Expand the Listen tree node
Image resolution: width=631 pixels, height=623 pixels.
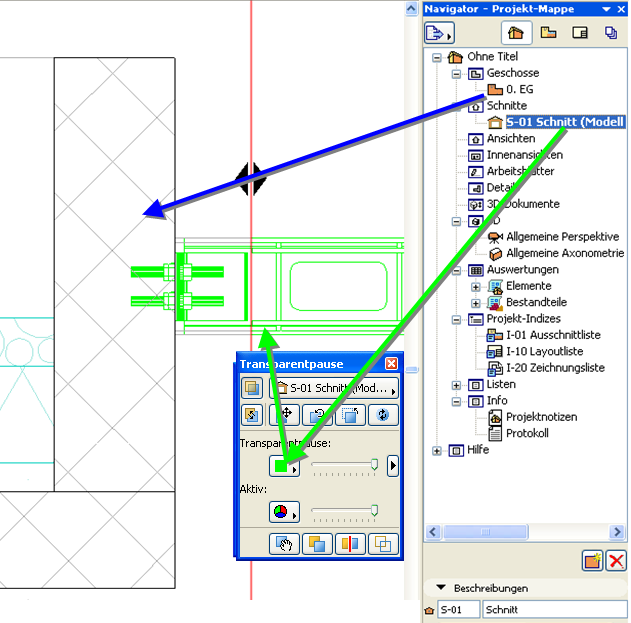point(456,385)
